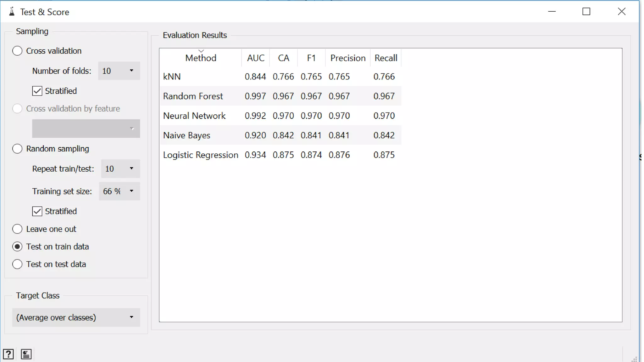This screenshot has width=644, height=362.
Task: Open Training set size dropdown
Action: tap(119, 191)
